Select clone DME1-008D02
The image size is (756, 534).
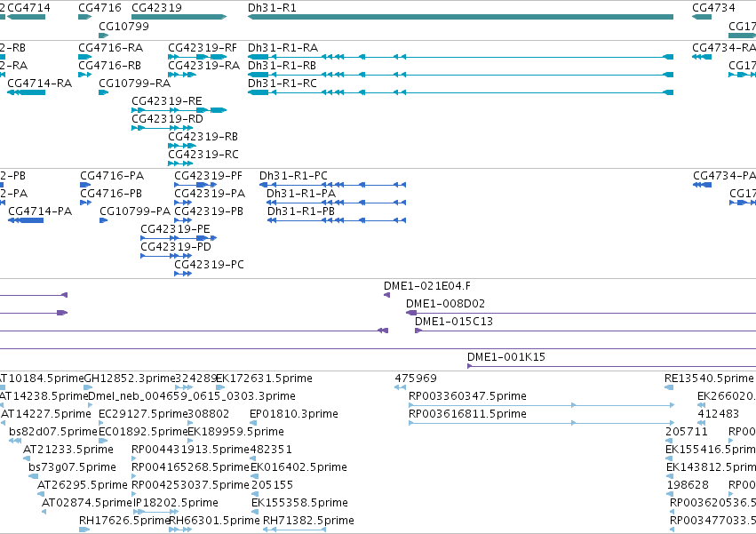pos(445,304)
